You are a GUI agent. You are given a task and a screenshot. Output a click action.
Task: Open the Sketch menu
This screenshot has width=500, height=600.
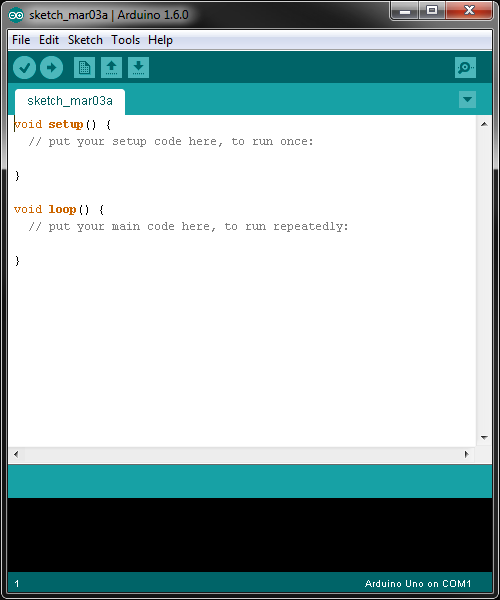coord(85,40)
